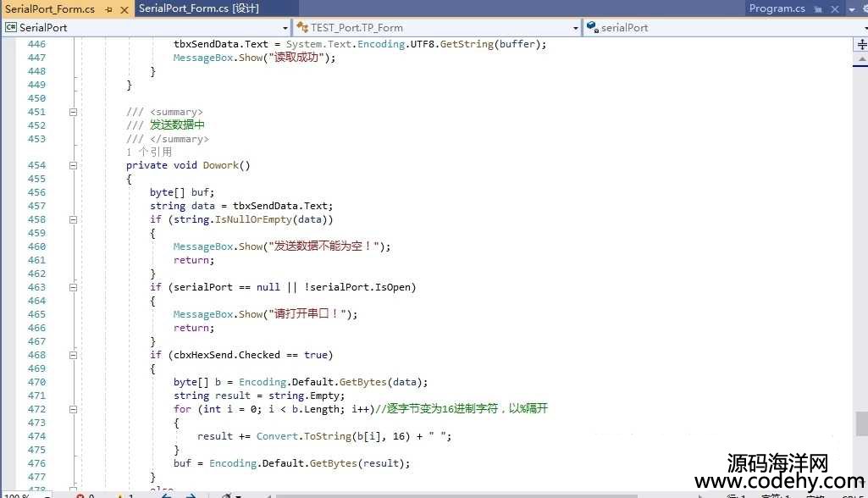The height and width of the screenshot is (498, 868).
Task: Click line number 462
Action: coord(36,274)
